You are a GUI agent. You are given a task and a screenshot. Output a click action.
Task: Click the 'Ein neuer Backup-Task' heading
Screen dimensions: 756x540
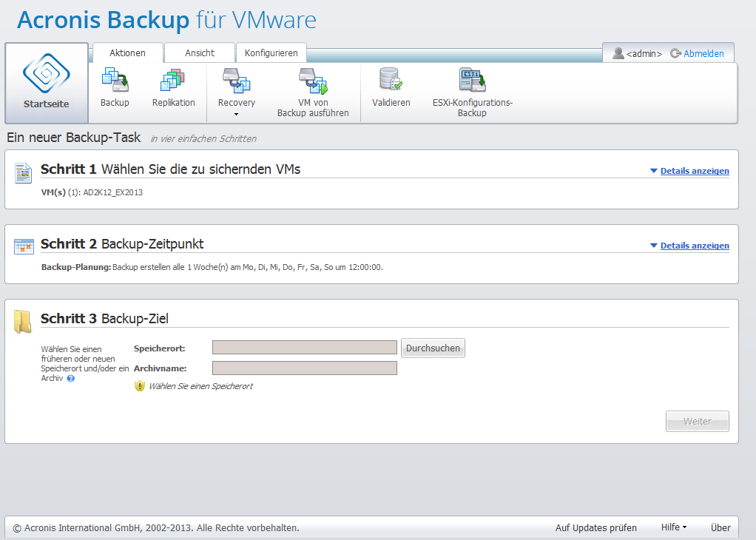[74, 138]
